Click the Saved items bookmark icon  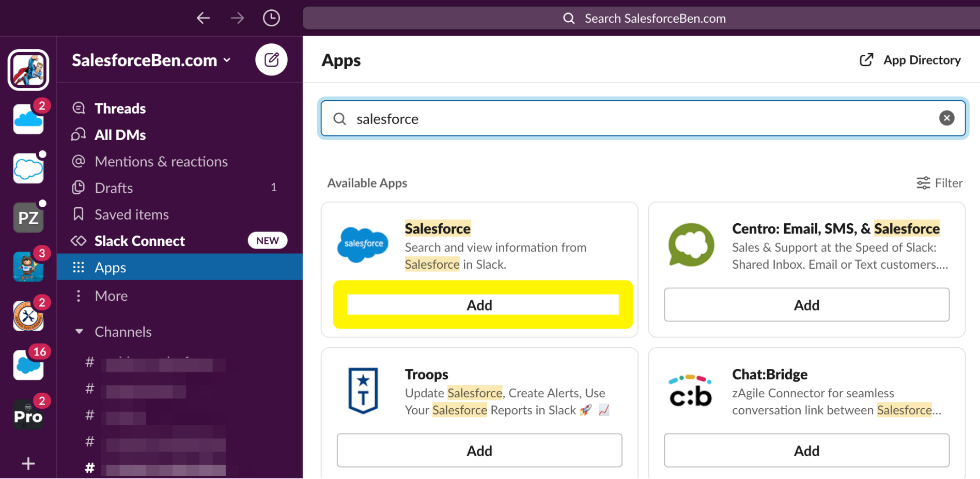[x=79, y=214]
